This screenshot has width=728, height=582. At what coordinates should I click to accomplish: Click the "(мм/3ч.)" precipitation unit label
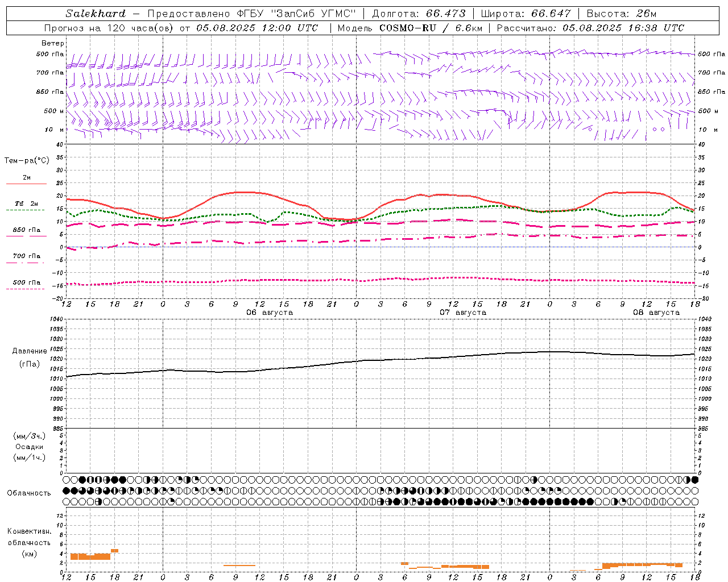[x=30, y=436]
